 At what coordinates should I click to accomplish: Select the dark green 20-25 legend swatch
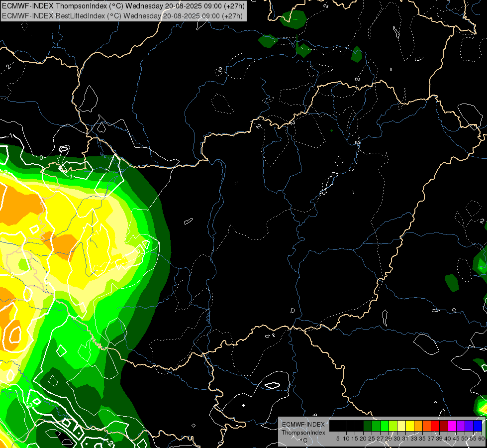click(x=368, y=426)
